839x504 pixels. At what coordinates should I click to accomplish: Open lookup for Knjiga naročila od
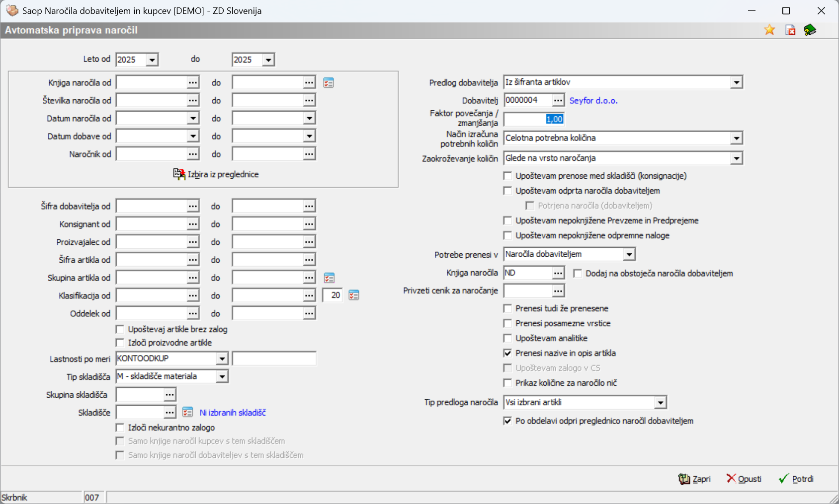(193, 82)
